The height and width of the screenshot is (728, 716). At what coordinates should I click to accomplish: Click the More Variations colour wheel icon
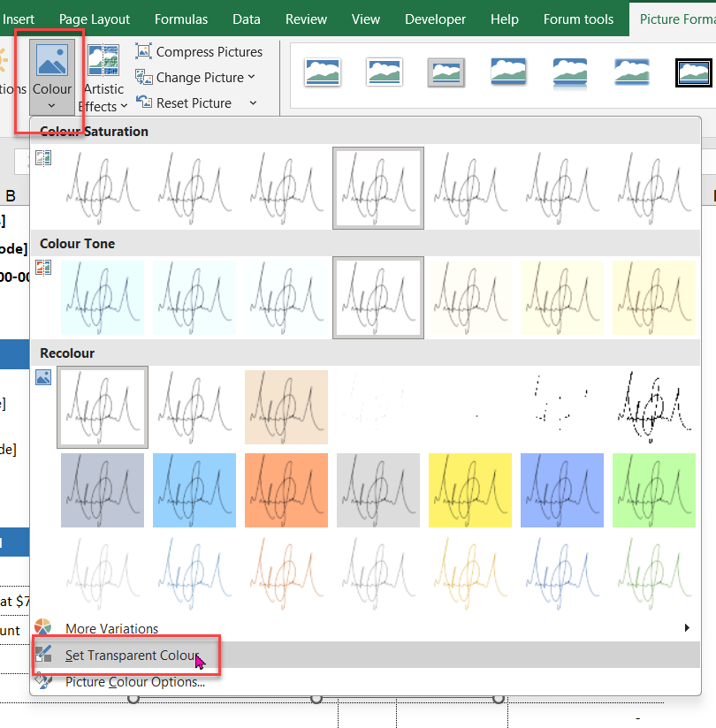click(43, 628)
